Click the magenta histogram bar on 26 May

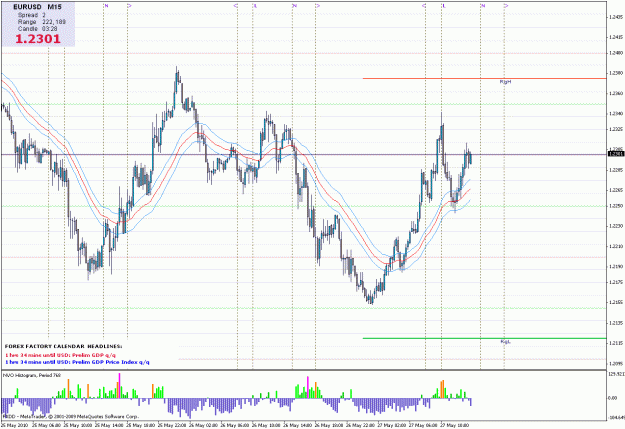point(307,387)
